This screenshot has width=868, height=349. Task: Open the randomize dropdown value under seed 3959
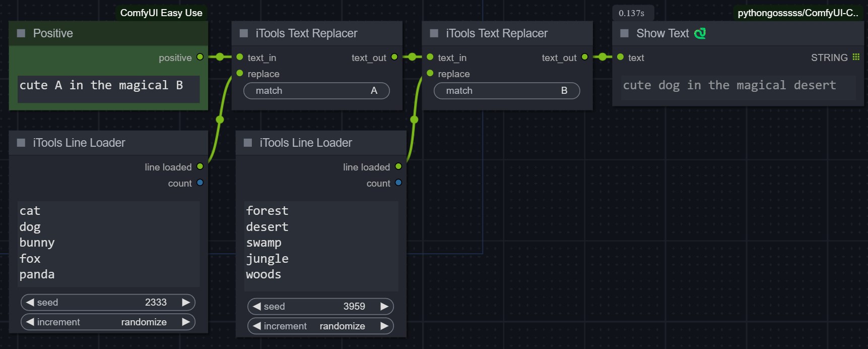tap(342, 326)
